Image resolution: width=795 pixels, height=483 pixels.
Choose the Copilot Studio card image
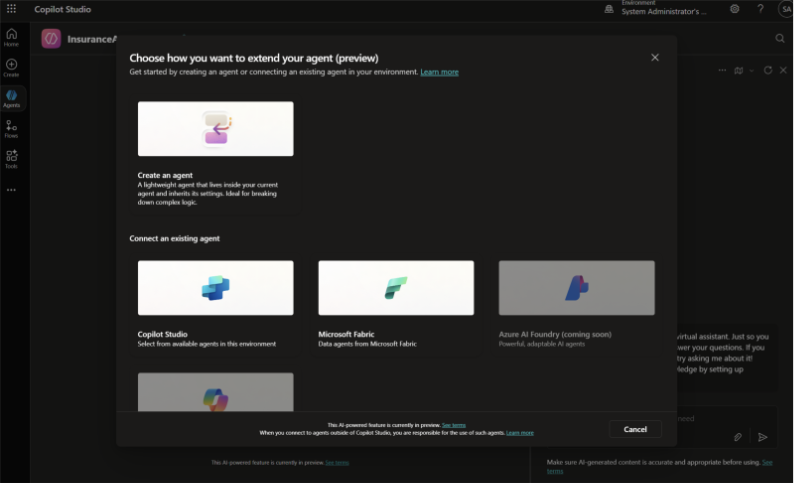(215, 288)
